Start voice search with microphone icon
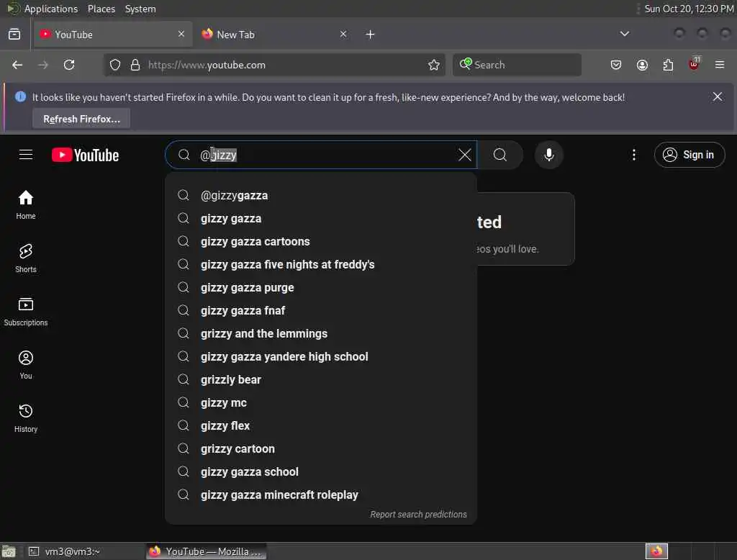The width and height of the screenshot is (737, 560). pos(548,155)
